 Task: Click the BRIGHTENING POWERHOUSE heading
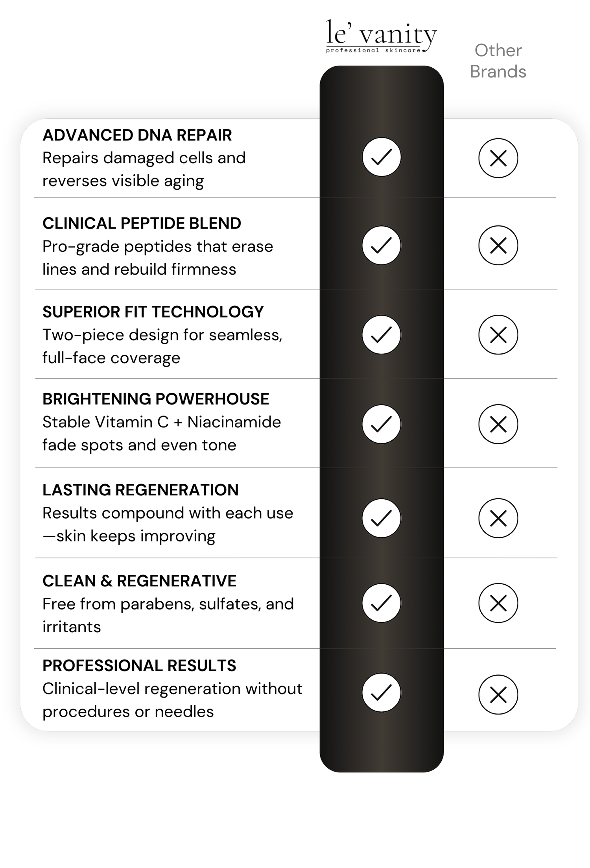tap(156, 399)
